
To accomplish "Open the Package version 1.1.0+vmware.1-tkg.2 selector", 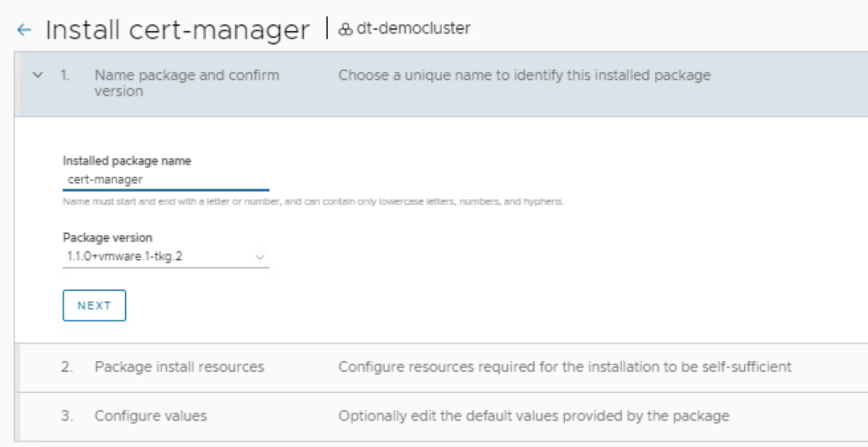I will tap(157, 257).
